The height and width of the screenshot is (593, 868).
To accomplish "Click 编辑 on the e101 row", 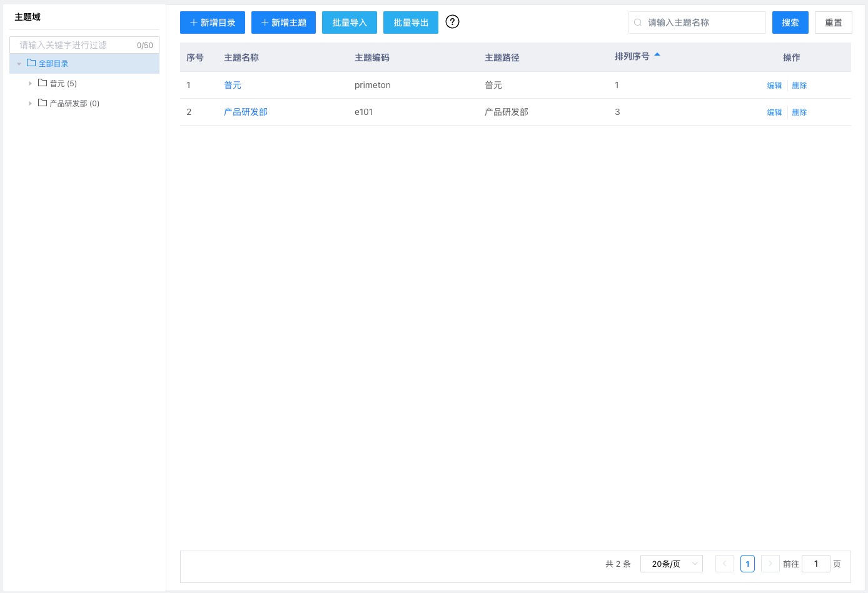I will [774, 112].
